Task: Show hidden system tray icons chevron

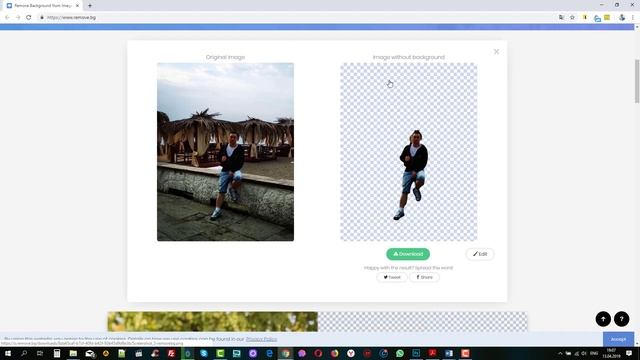Action: [x=560, y=353]
